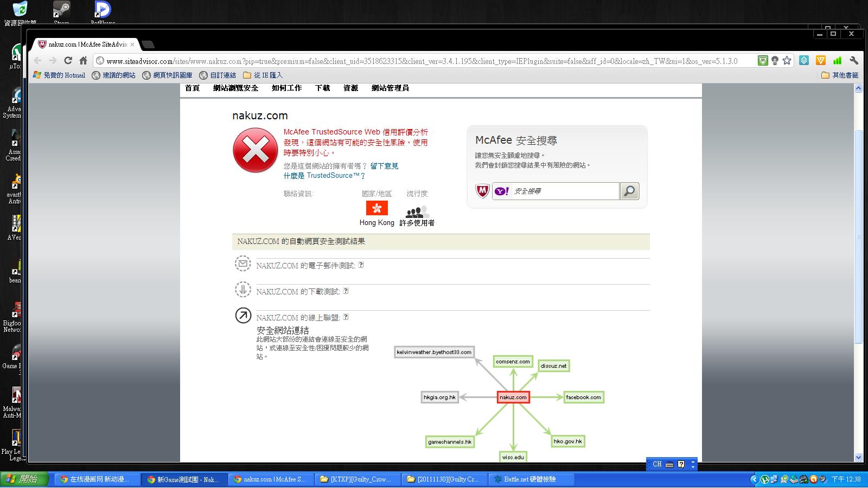This screenshot has height=488, width=868.
Task: Select the 資源 navigation item
Action: (x=350, y=88)
